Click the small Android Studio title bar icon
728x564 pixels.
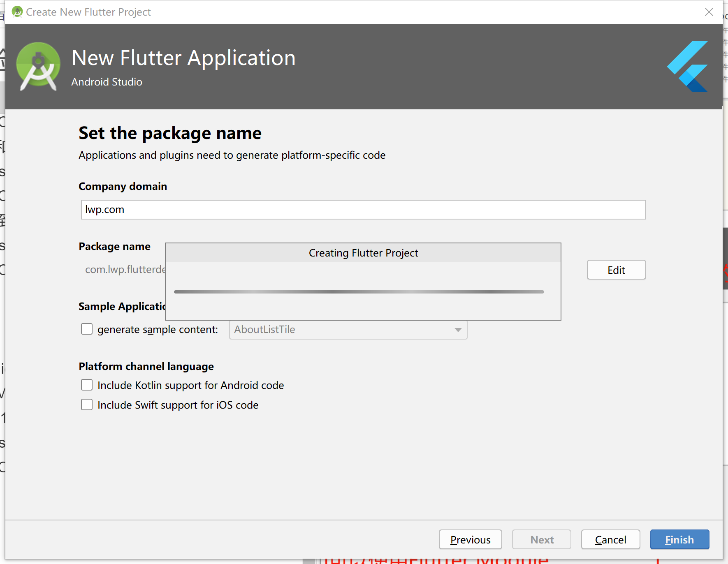click(17, 12)
